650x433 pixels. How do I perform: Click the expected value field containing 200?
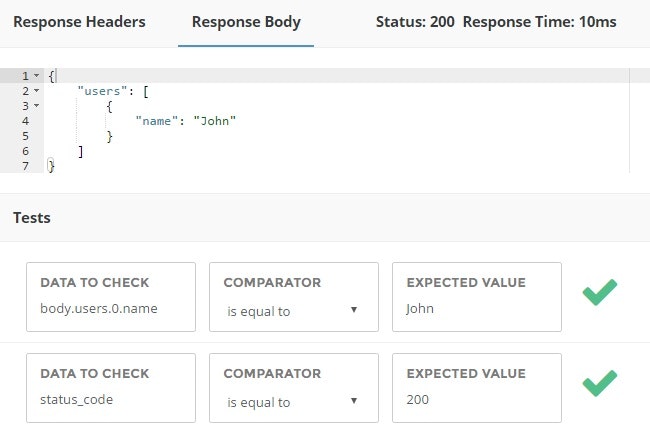[x=476, y=400]
